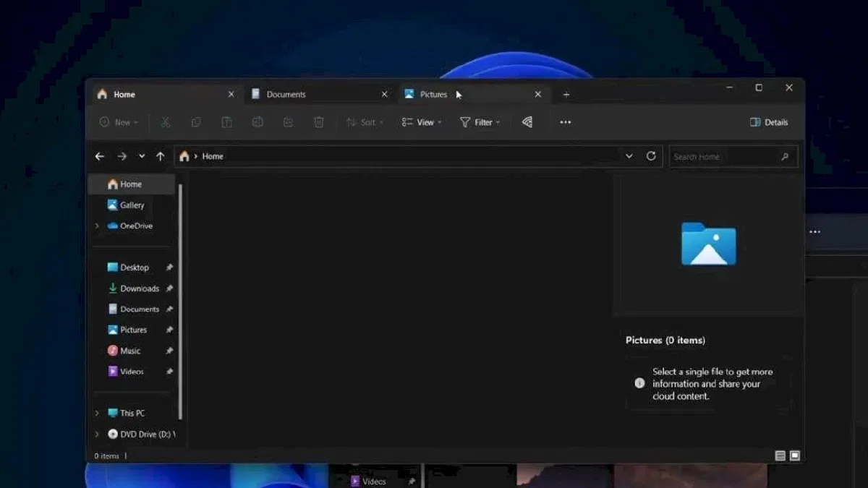Select Home in navigation pane

point(132,184)
